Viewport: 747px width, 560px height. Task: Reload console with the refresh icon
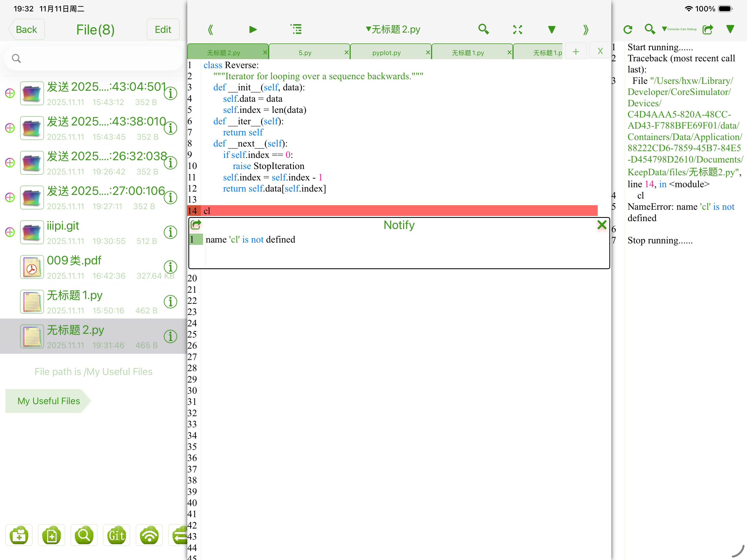(x=628, y=30)
